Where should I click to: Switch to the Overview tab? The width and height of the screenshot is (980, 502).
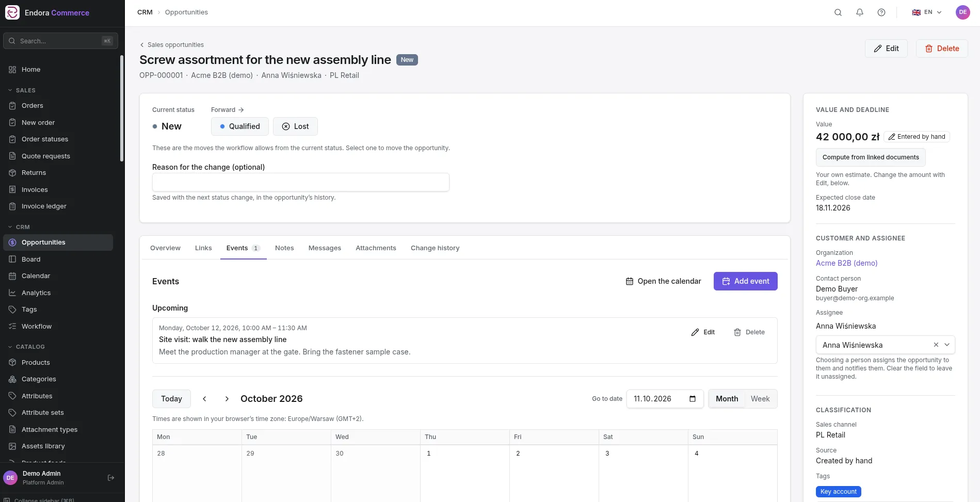coord(165,248)
